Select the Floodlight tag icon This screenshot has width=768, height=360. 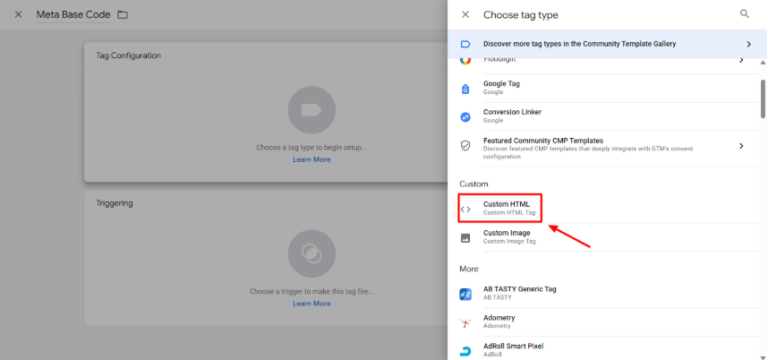tap(465, 60)
